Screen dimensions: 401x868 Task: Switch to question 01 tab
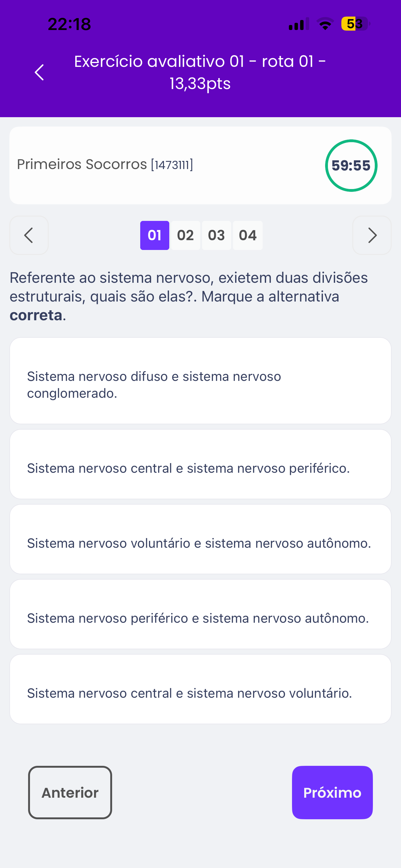click(155, 235)
